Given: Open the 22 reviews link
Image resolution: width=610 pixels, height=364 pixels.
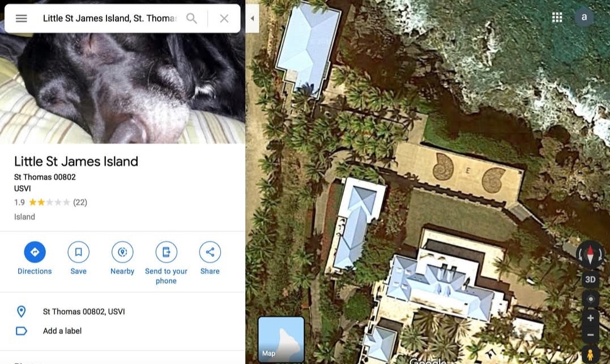Looking at the screenshot, I should [80, 202].
